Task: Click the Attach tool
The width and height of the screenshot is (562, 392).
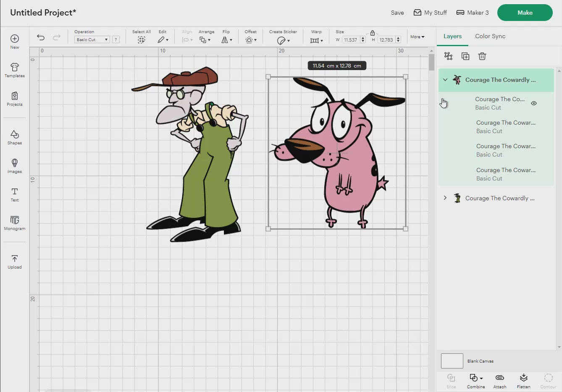Action: (500, 381)
